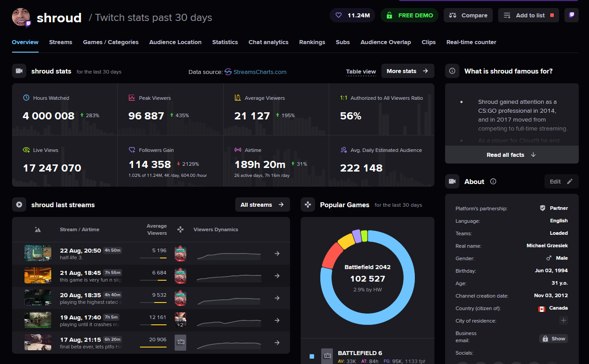Expand the +2 games on 19 Aug stream
Viewport: 589px width, 364px height.
[x=180, y=325]
